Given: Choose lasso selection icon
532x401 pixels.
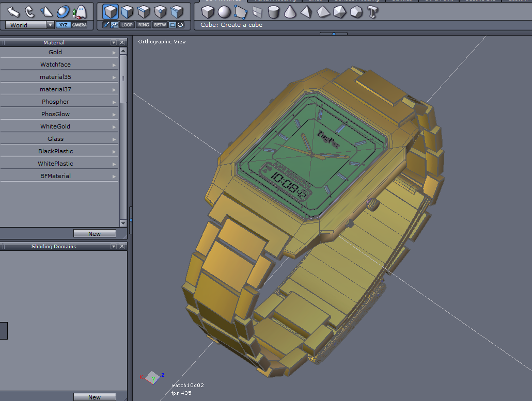Looking at the screenshot, I should click(180, 25).
